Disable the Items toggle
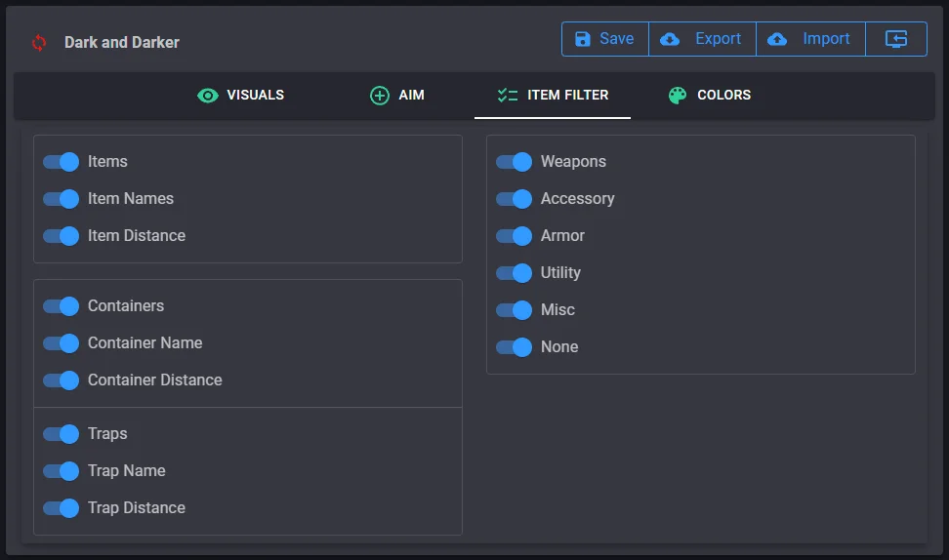Screen dimensions: 949x560 pyautogui.click(x=61, y=162)
